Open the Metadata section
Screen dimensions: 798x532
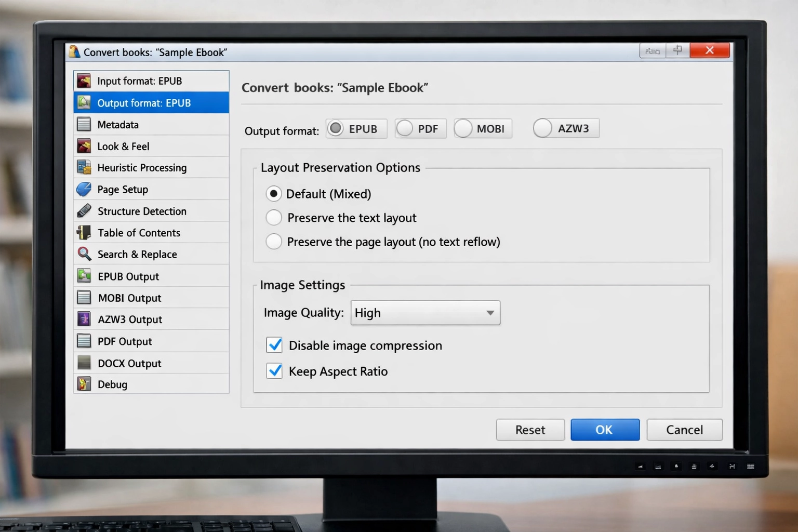(151, 125)
